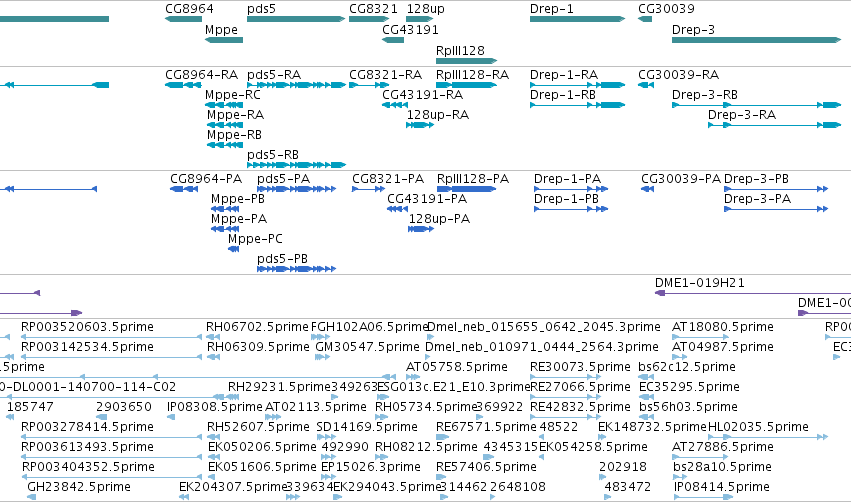Click the Mppe-PC protein label

click(x=255, y=239)
